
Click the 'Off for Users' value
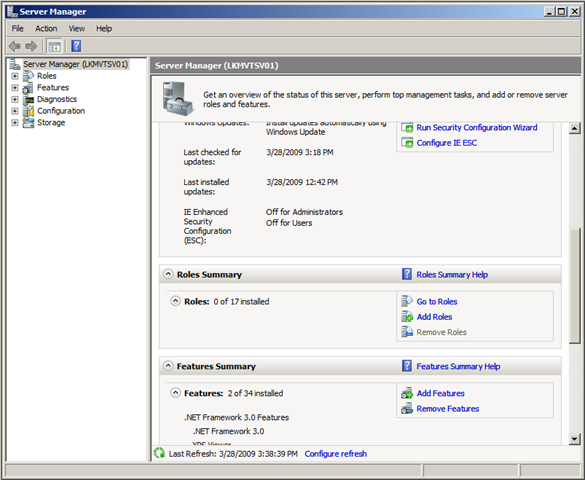click(289, 223)
